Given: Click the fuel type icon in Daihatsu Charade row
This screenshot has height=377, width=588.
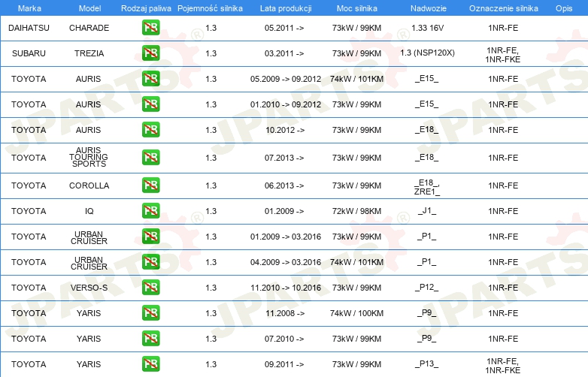Looking at the screenshot, I should 150,27.
